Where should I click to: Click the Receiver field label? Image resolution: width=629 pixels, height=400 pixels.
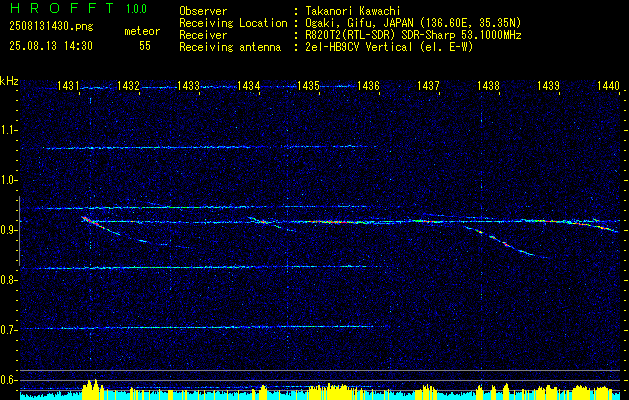click(x=203, y=35)
